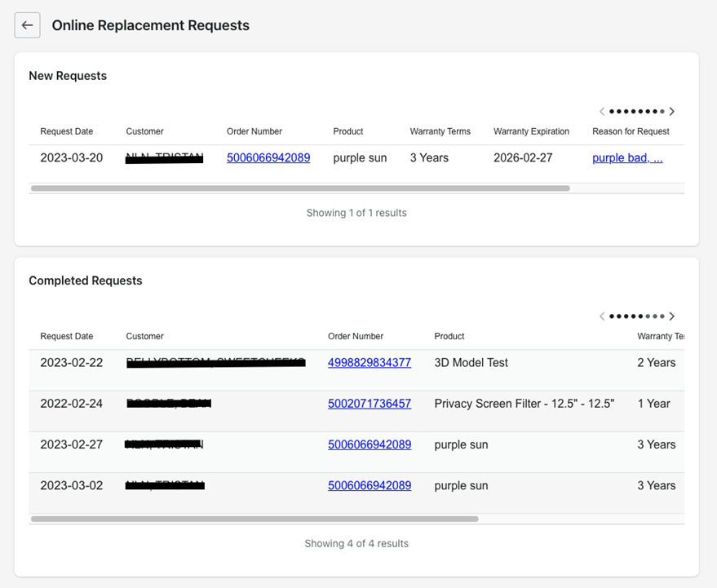Click the last pagination dot in New Requests
The width and height of the screenshot is (717, 588).
click(x=662, y=112)
